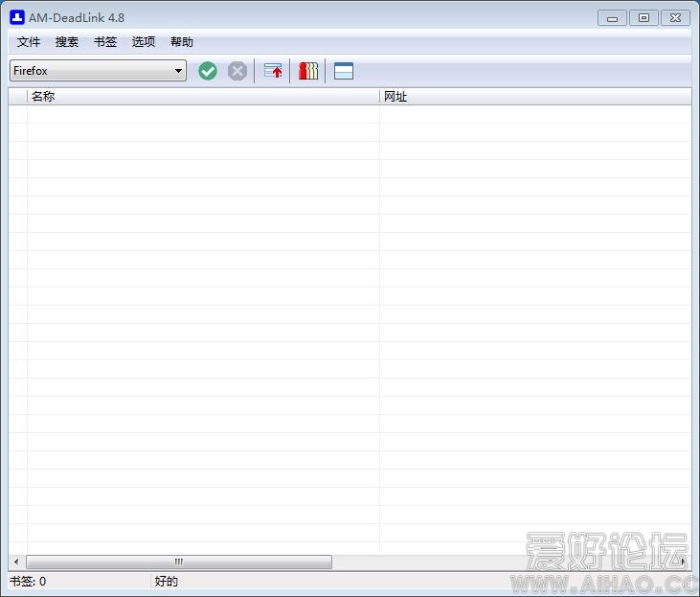The width and height of the screenshot is (700, 597).
Task: Minimize the AM-DeadLink window
Action: tap(612, 17)
